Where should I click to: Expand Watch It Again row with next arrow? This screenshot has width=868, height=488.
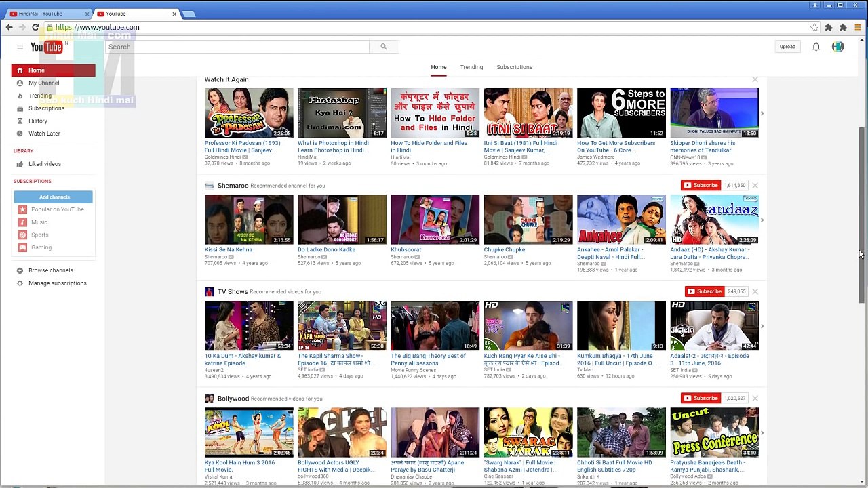click(x=762, y=113)
